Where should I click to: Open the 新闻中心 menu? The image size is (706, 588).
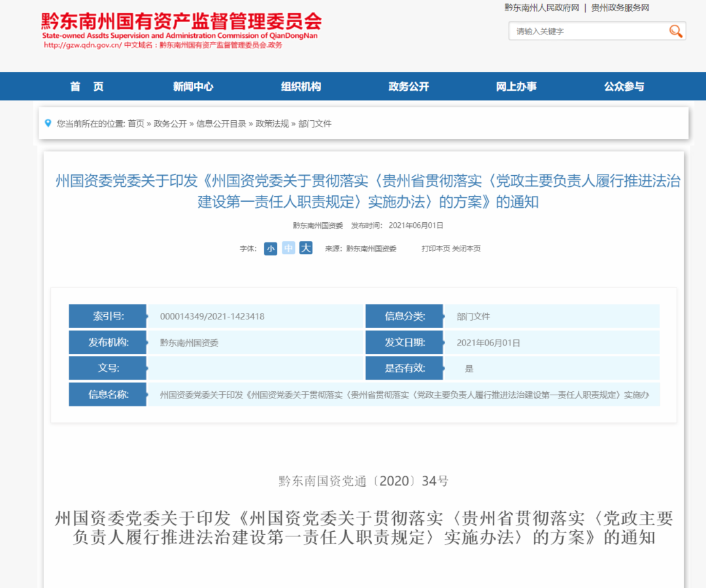(x=193, y=86)
